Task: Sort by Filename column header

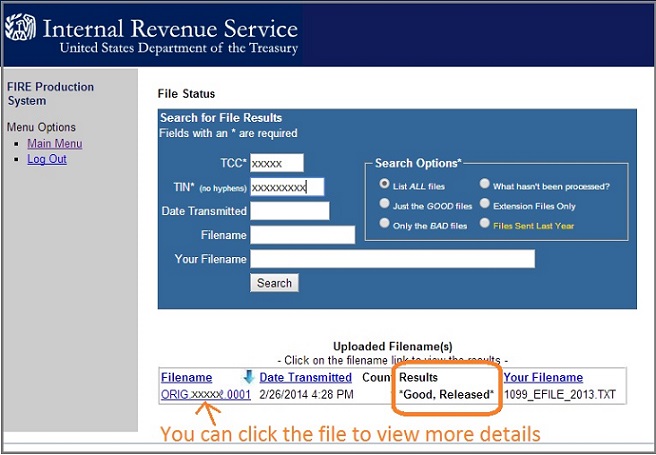Action: (x=186, y=377)
